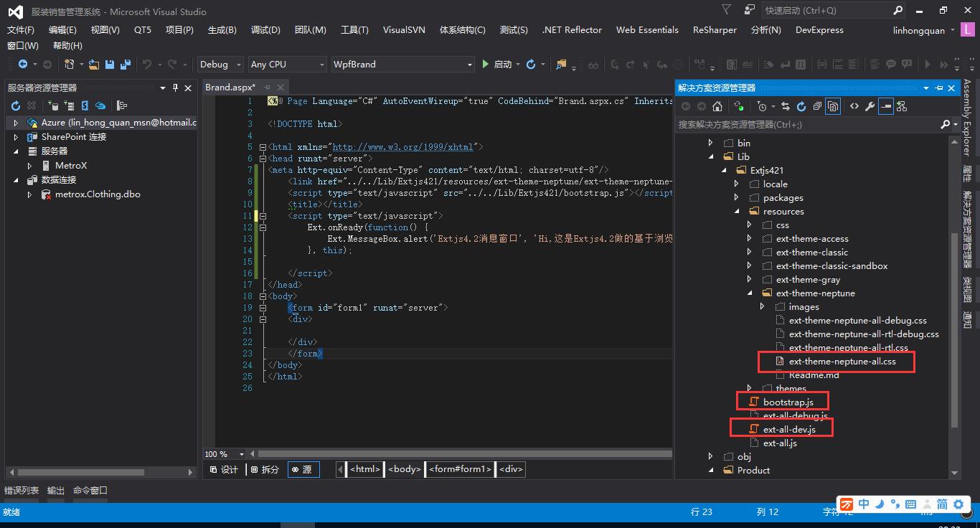Click the IME settings gear icon
The image size is (980, 528).
tap(959, 504)
